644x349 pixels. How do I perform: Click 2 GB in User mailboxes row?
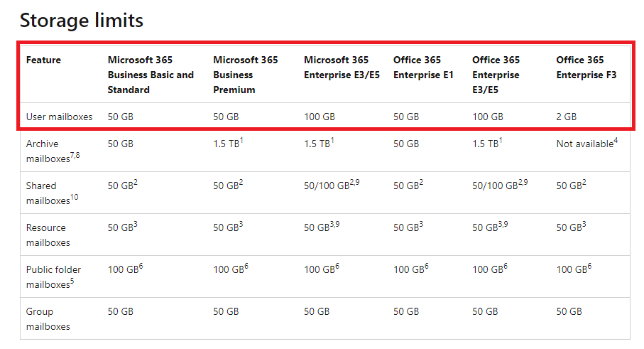click(x=567, y=117)
